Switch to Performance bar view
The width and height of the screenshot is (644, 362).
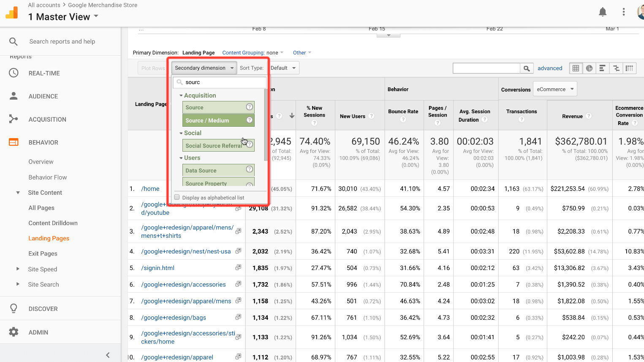click(603, 68)
